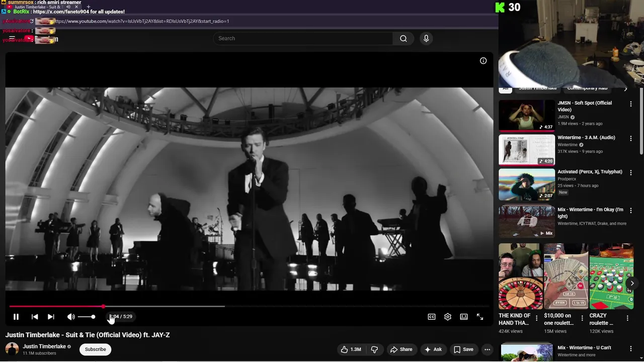
Task: Open options menu for JMSN - Soft Spot
Action: pos(630,104)
